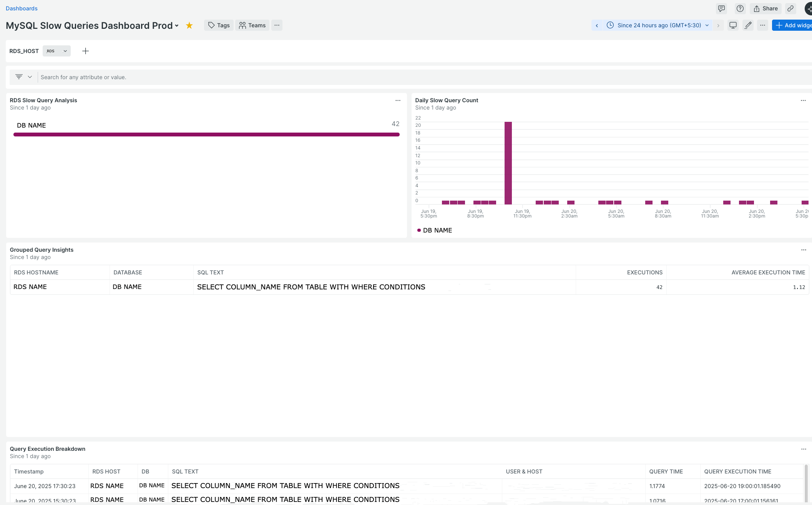Image resolution: width=812 pixels, height=505 pixels.
Task: Open RDS Slow Query Analysis widget menu
Action: click(x=398, y=101)
